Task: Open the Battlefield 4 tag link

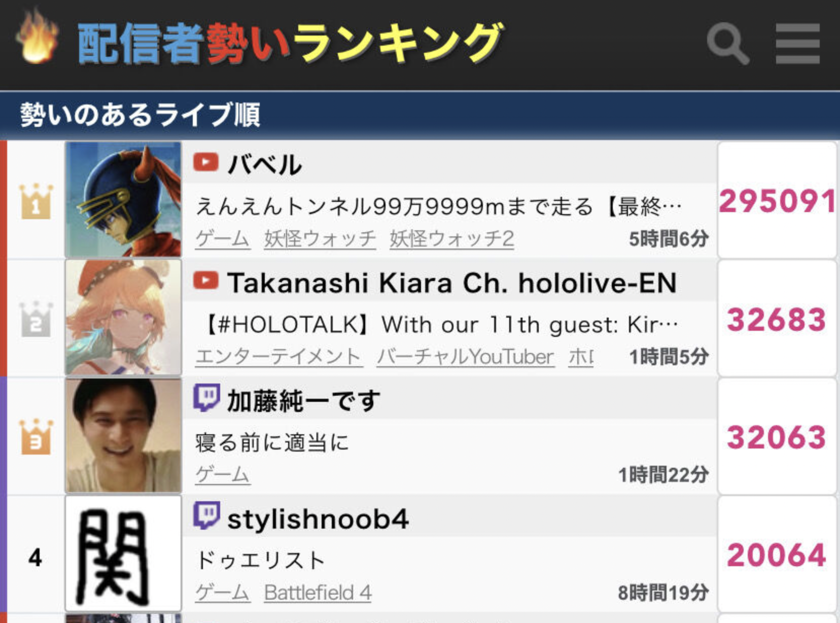Action: tap(318, 592)
